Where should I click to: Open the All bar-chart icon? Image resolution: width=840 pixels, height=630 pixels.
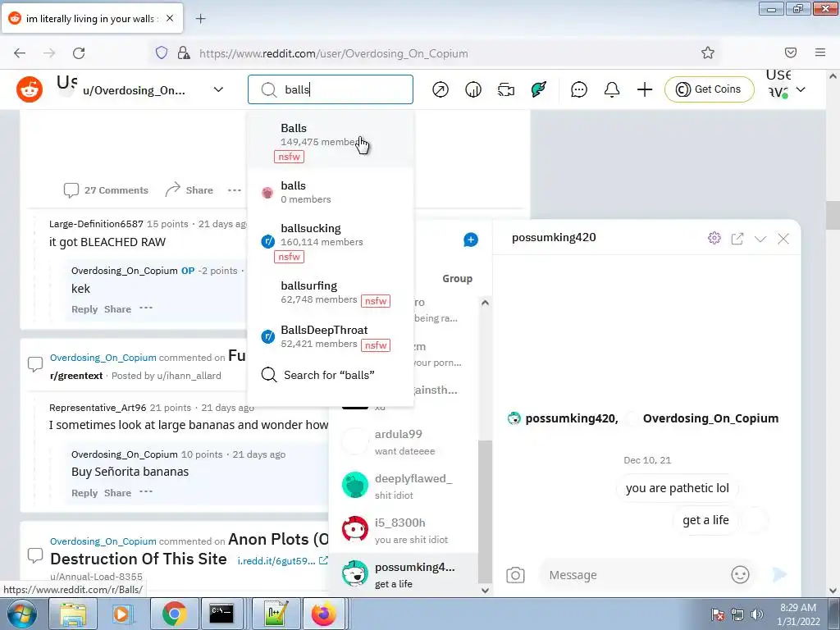pyautogui.click(x=473, y=89)
